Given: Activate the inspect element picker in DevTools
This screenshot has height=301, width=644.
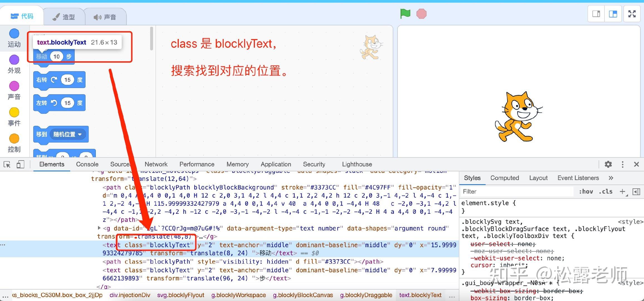Looking at the screenshot, I should [7, 164].
